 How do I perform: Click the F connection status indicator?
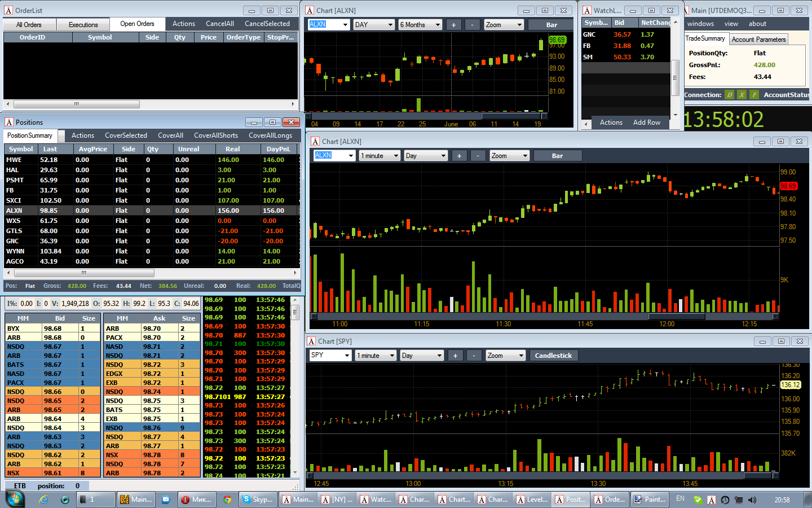click(754, 95)
